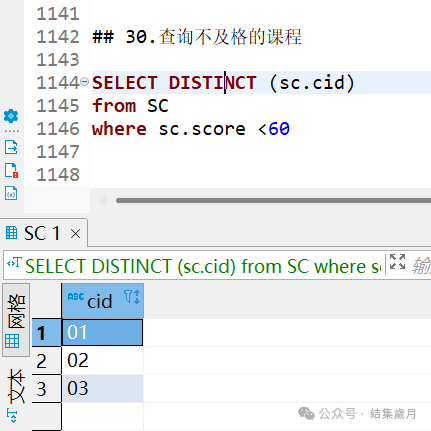Click the comment '## 30.查询不及格的课程'
431x431 pixels.
197,37
